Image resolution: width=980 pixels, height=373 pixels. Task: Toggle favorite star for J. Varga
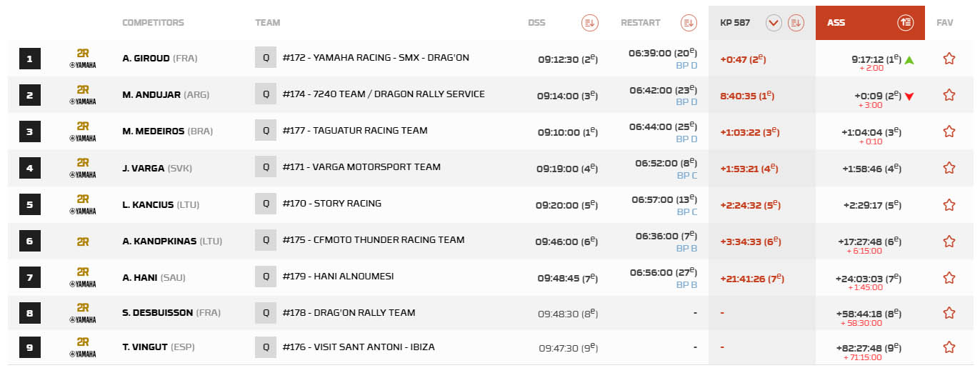(949, 168)
